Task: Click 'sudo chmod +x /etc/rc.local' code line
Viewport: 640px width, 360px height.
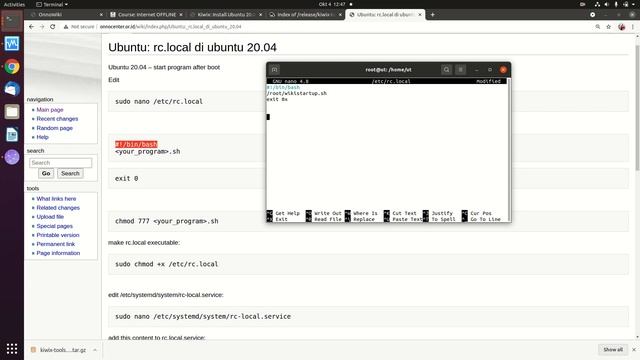Action: (167, 264)
